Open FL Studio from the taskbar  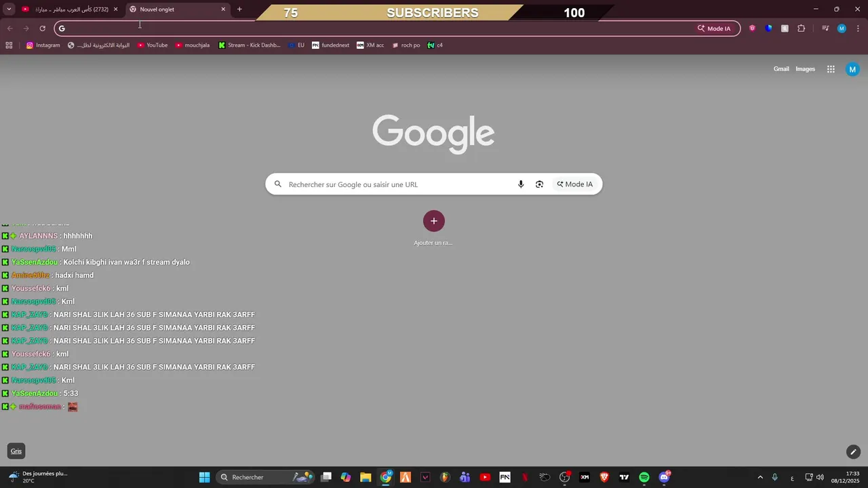tap(445, 477)
